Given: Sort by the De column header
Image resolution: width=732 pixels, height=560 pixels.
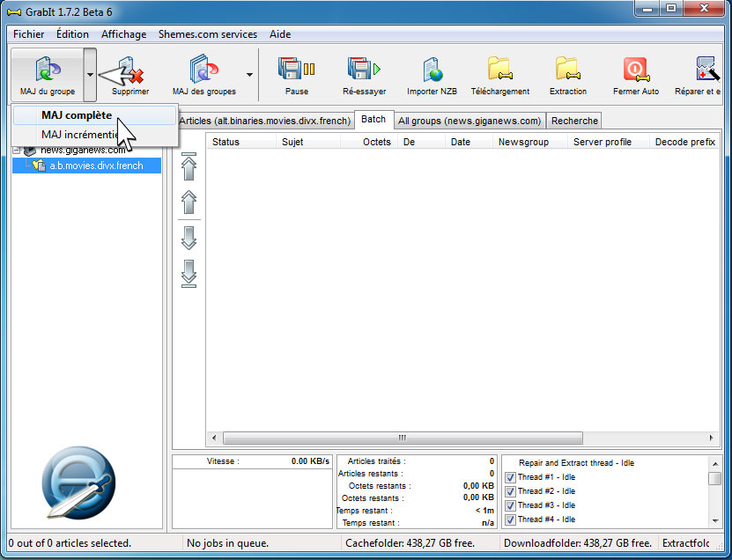Looking at the screenshot, I should pos(422,142).
